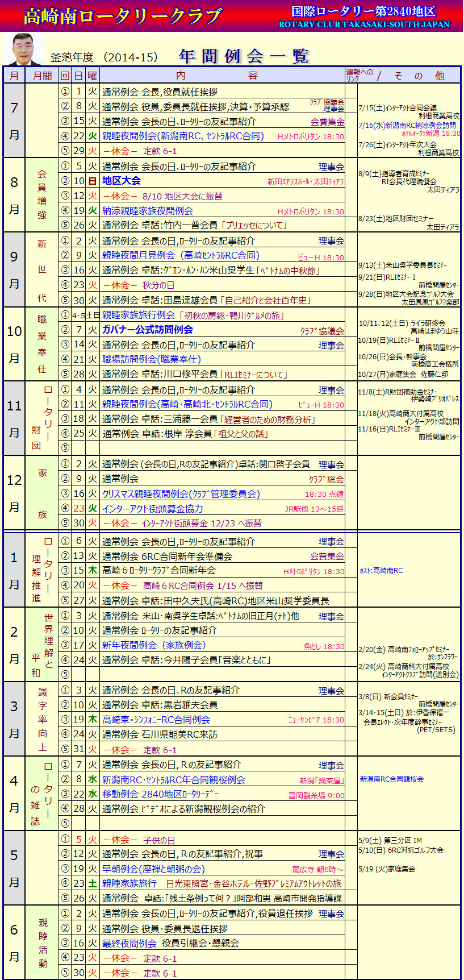The height and width of the screenshot is (980, 464).
Task: Open the 地区大会 link in August
Action: [x=122, y=181]
